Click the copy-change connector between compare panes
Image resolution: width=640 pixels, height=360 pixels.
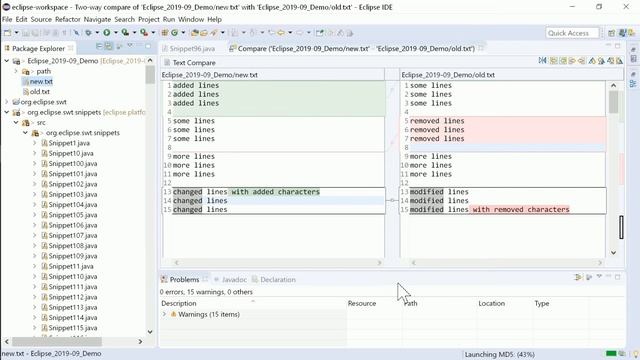coord(392,200)
